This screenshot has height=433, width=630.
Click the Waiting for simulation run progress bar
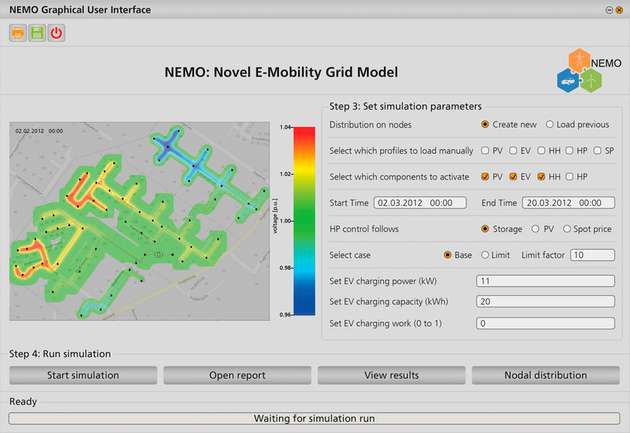coord(314,419)
